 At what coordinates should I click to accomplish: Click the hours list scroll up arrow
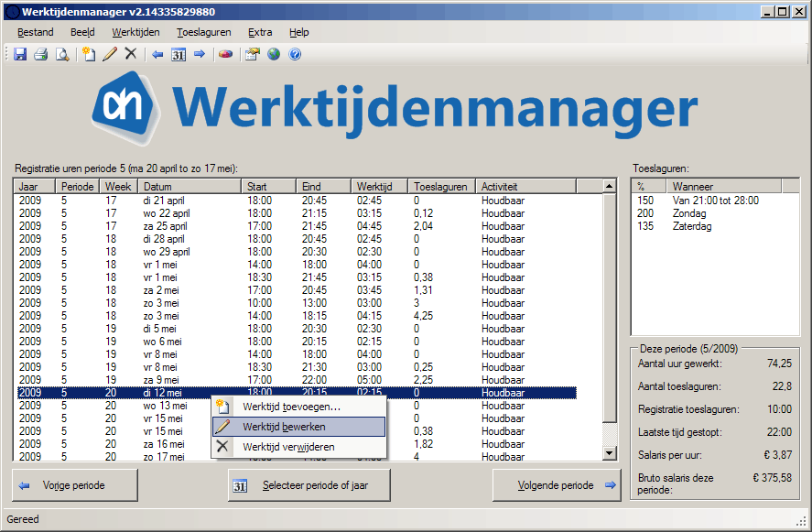[610, 186]
